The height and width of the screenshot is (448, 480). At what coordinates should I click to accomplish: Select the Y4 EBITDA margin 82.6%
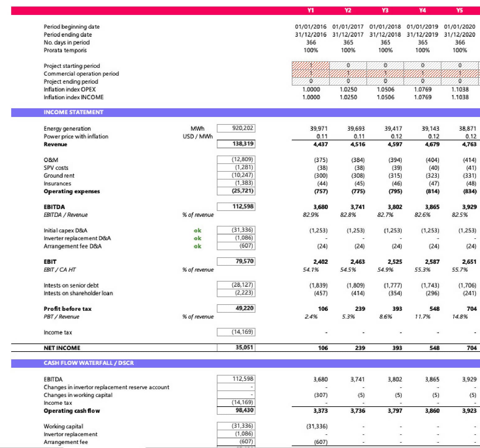click(x=422, y=215)
